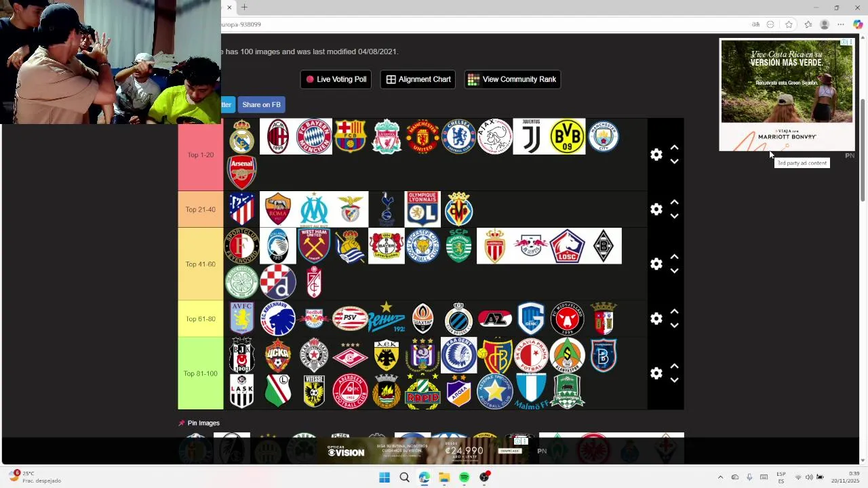
Task: Open the Alignment Chart view
Action: pyautogui.click(x=418, y=79)
